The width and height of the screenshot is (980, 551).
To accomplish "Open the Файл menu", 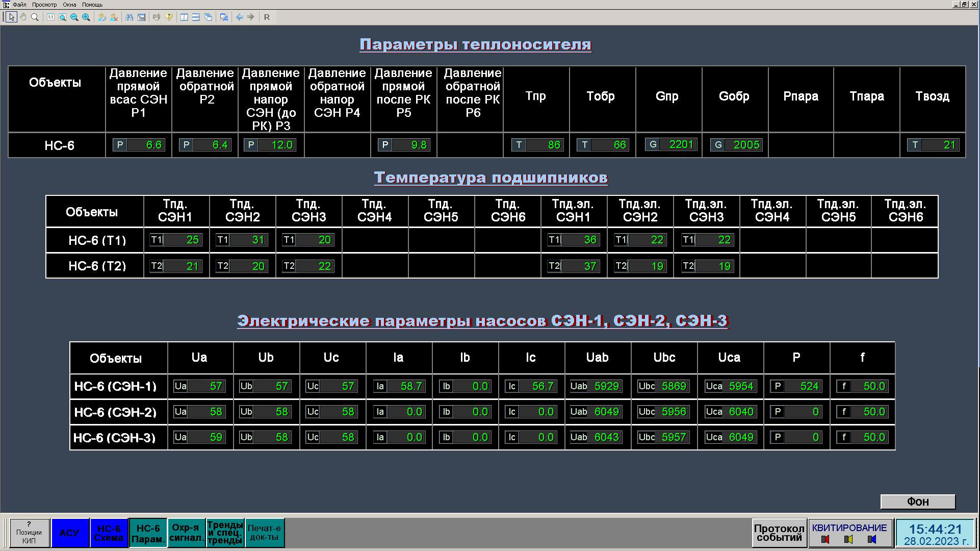I will (19, 5).
